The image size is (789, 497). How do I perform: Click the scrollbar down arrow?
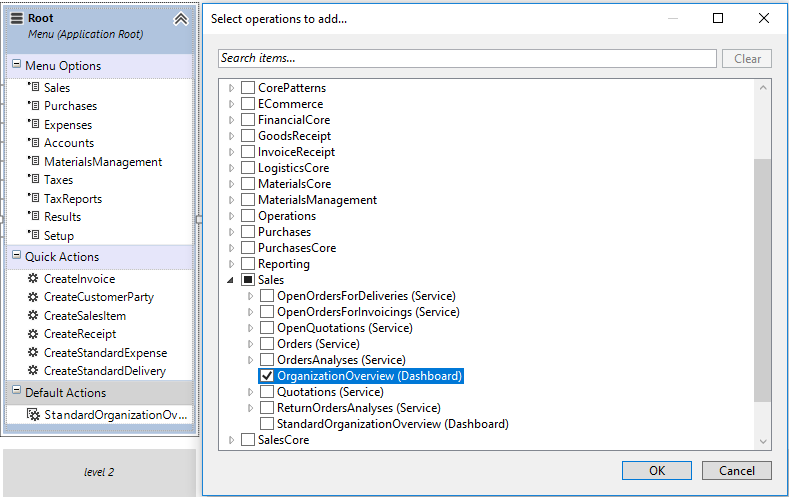tap(763, 441)
